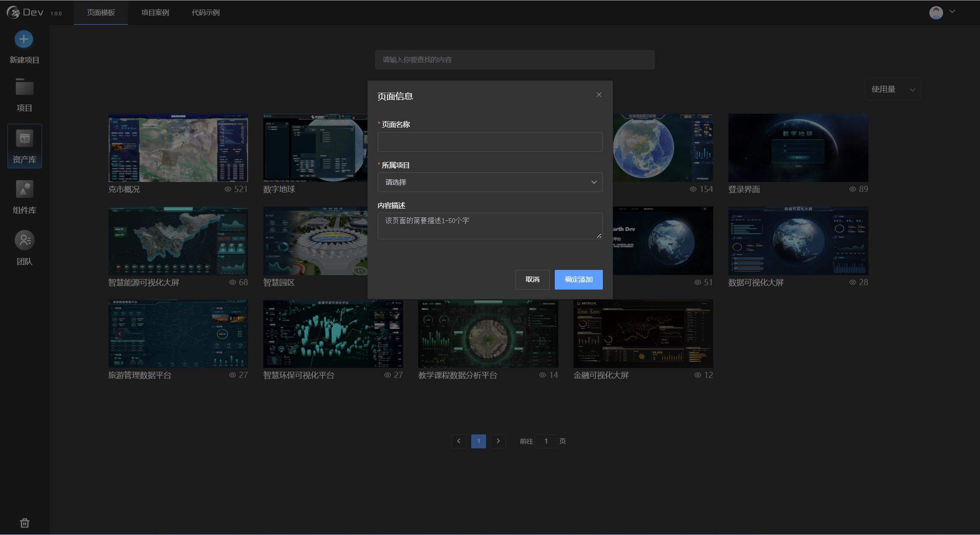This screenshot has height=535, width=980.
Task: Click the eye icon beside 28
Action: tap(853, 283)
